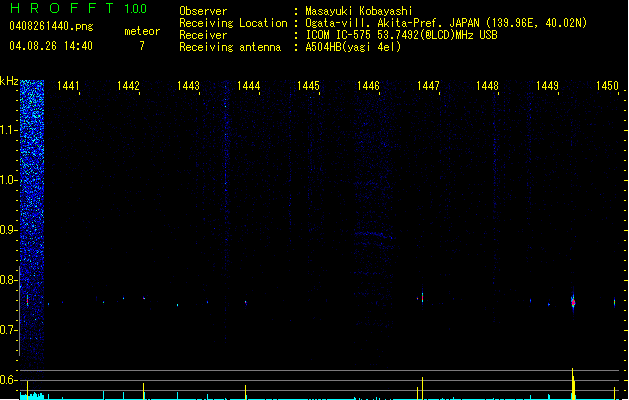
Task: Click the Observer label
Action: [x=203, y=11]
